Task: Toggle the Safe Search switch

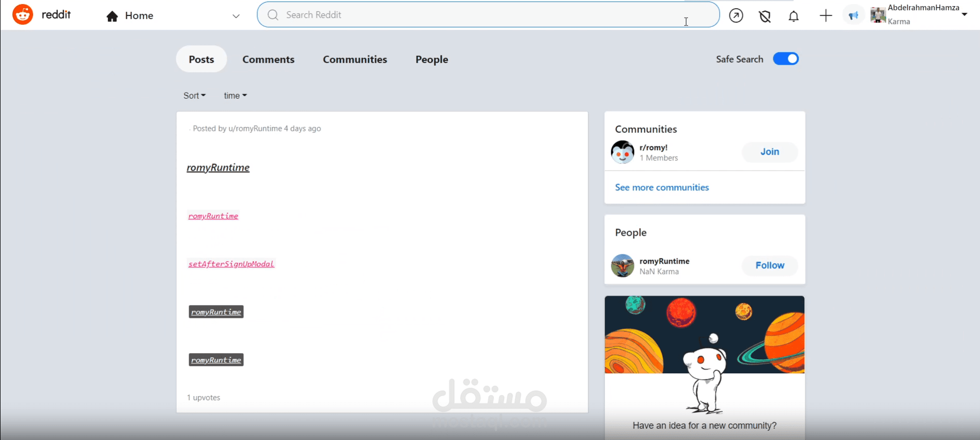Action: pyautogui.click(x=786, y=59)
